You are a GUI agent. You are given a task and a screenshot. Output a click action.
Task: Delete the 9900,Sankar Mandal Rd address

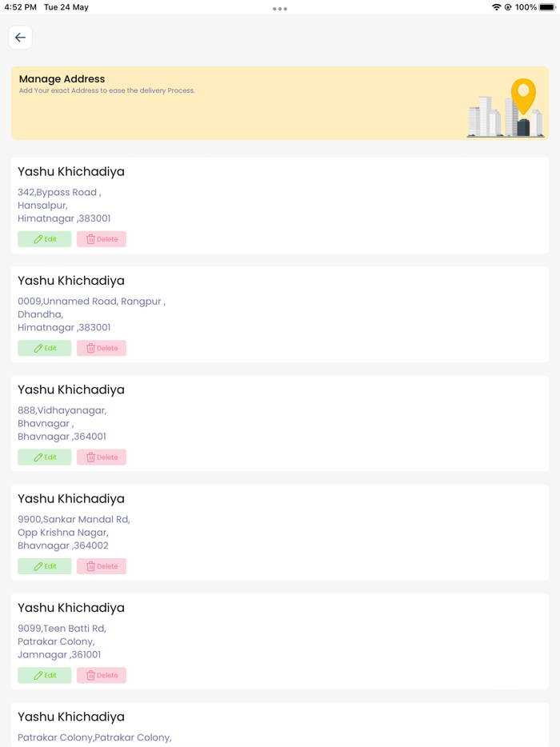click(x=102, y=566)
